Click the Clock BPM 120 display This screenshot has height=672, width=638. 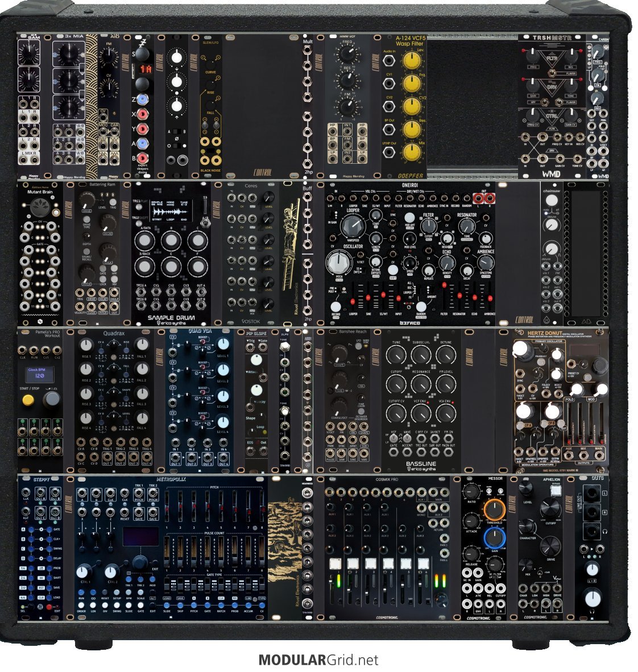point(39,374)
